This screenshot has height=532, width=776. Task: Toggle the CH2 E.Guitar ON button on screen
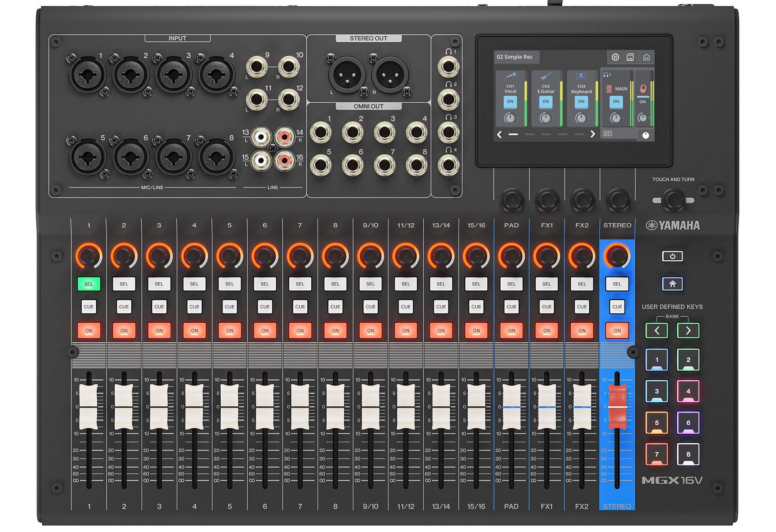coord(546,101)
